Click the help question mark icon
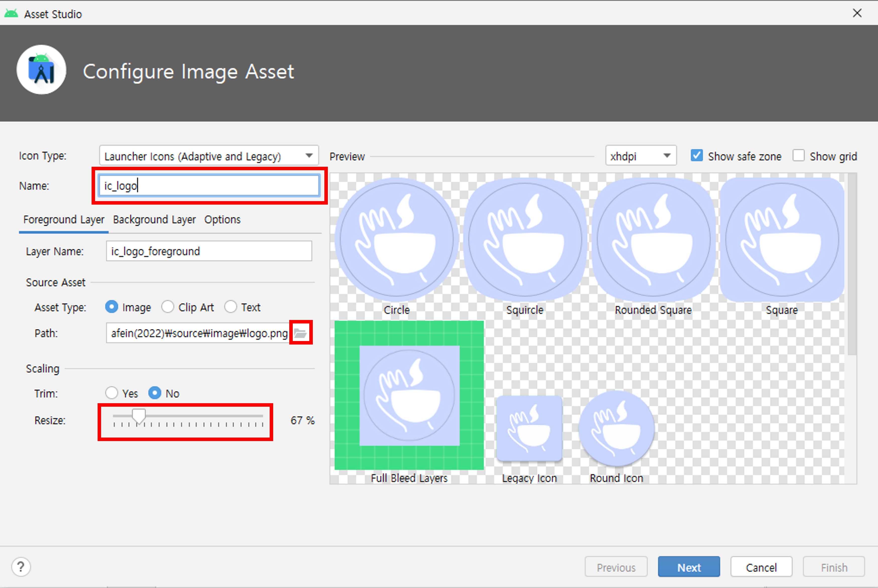 21,567
